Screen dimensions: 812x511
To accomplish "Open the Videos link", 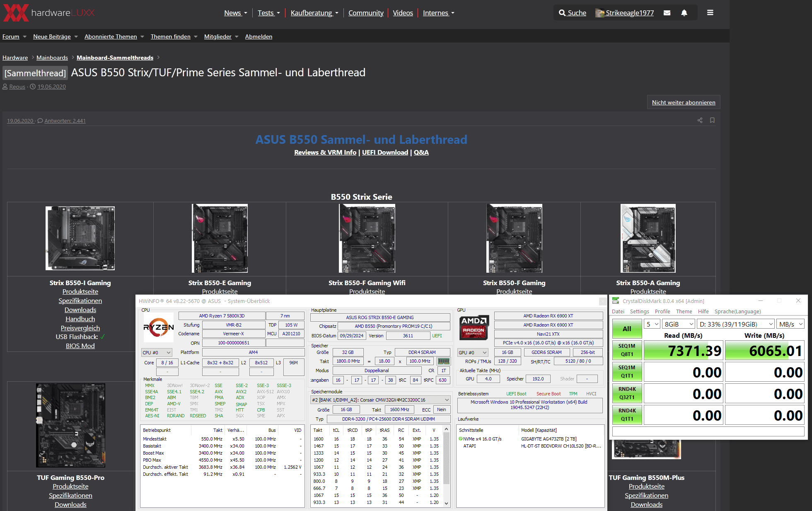I will tap(403, 13).
